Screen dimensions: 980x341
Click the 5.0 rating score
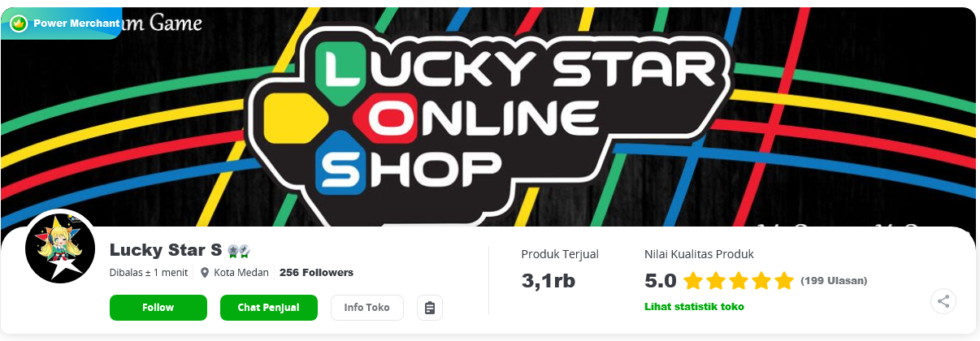tap(661, 281)
